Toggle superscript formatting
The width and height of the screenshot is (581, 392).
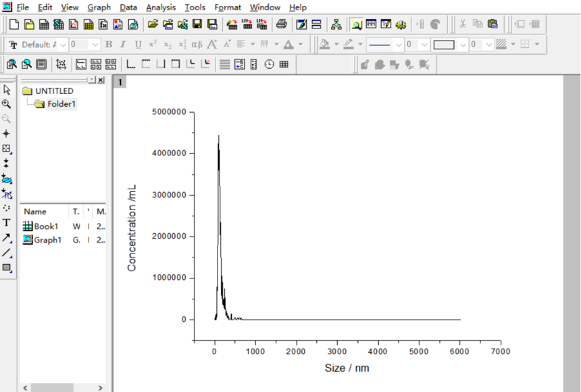(153, 45)
